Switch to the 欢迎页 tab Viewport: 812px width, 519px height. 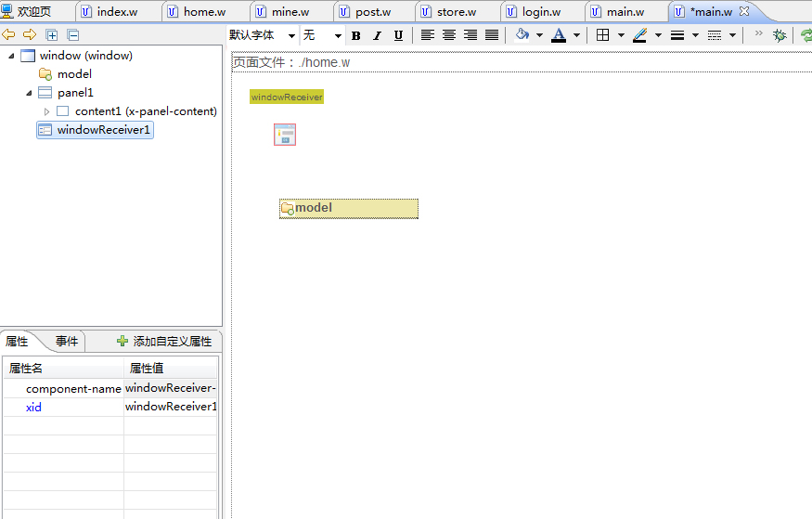coord(26,11)
